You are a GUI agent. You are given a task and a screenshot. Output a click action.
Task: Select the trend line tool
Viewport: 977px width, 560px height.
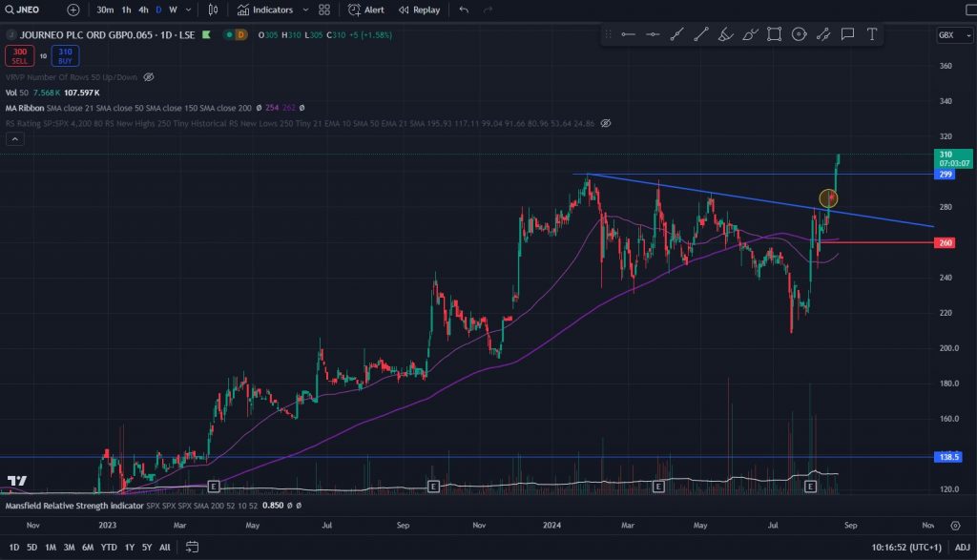pyautogui.click(x=701, y=34)
